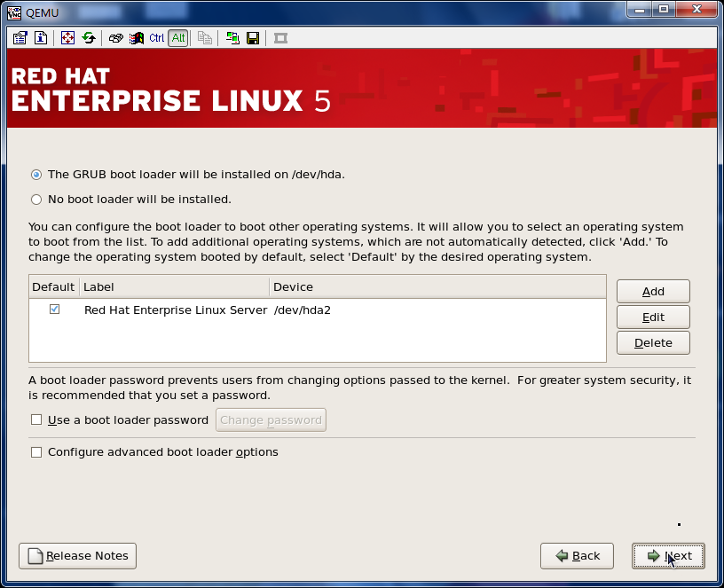The image size is (724, 588).
Task: Click the disabled Change password button
Action: (271, 420)
